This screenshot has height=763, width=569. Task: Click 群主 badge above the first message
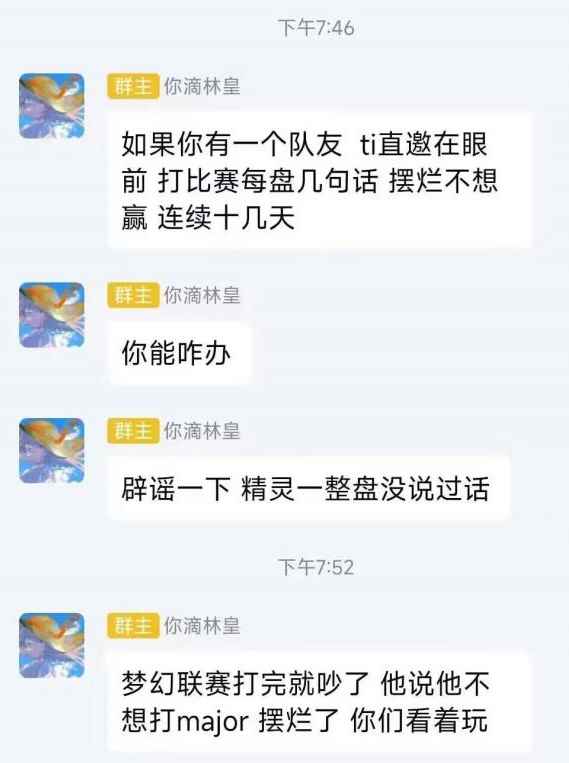tap(133, 87)
